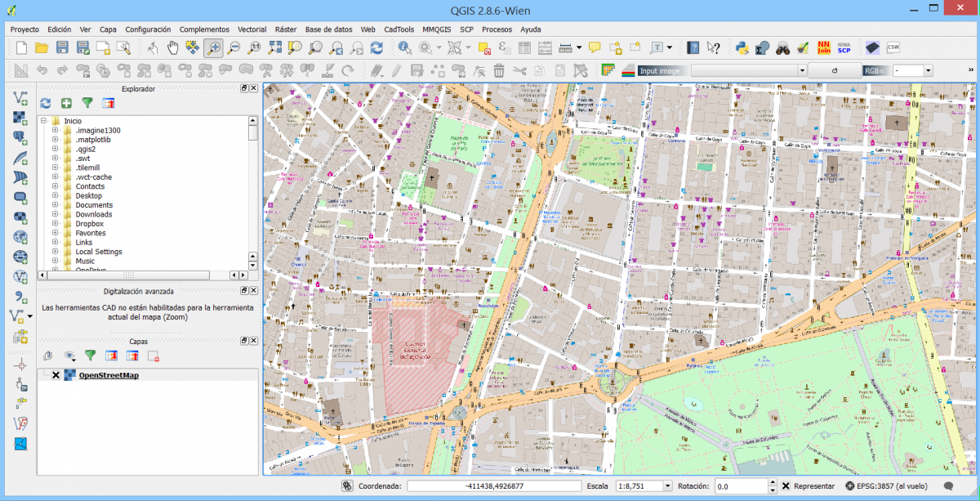Open the RGB band combination dropdown
The width and height of the screenshot is (980, 501).
[928, 71]
